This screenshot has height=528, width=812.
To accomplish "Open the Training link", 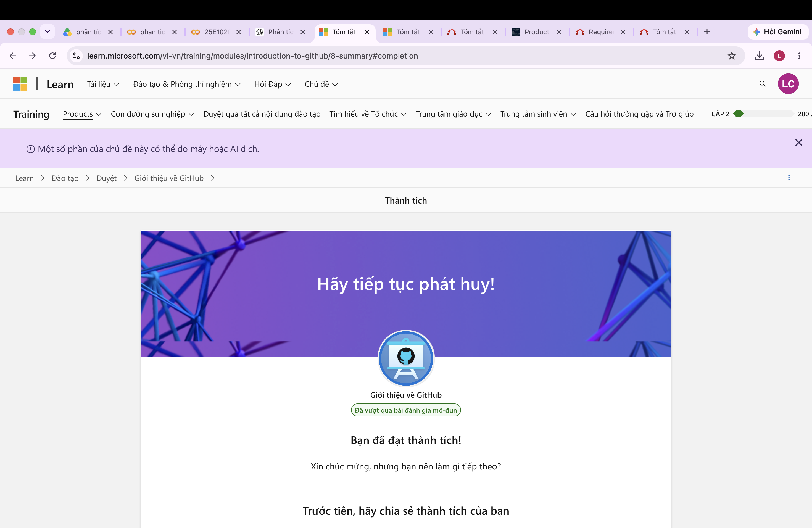I will coord(31,114).
